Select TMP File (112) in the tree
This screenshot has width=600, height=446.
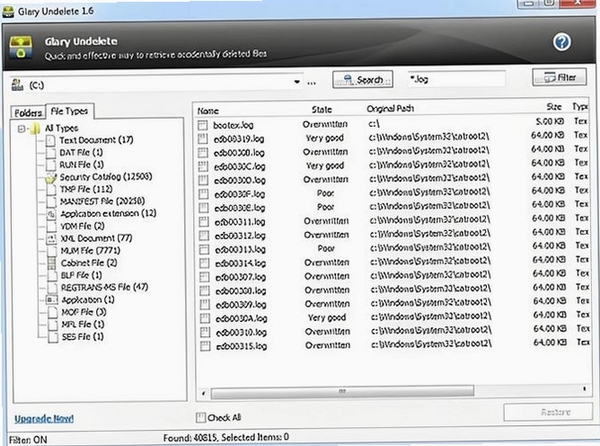(86, 189)
